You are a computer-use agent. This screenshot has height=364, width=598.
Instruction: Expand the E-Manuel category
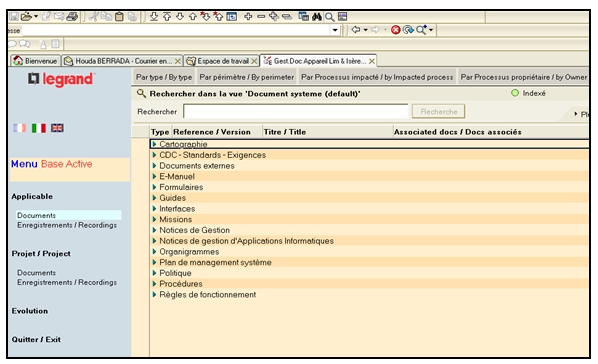(154, 176)
